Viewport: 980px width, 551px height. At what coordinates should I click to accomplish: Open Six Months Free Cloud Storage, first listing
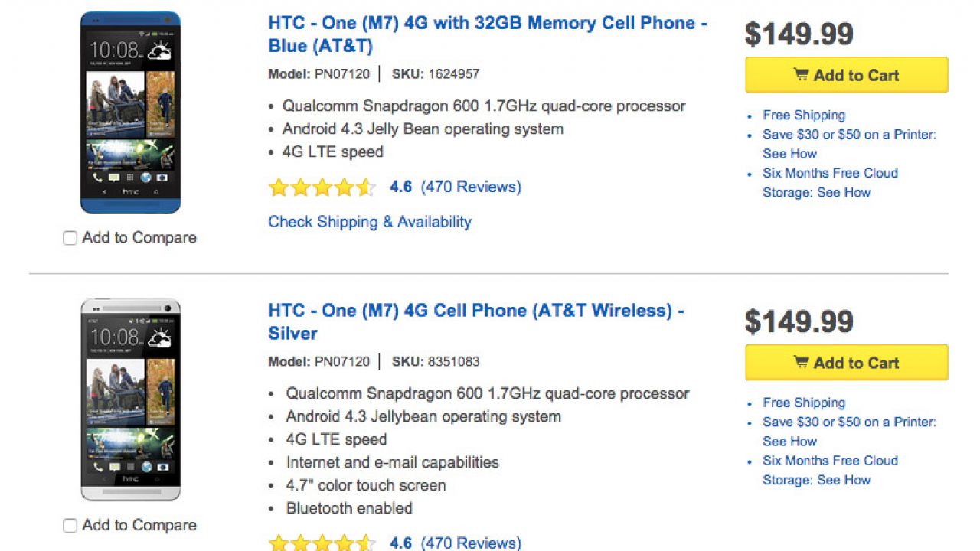coord(830,174)
